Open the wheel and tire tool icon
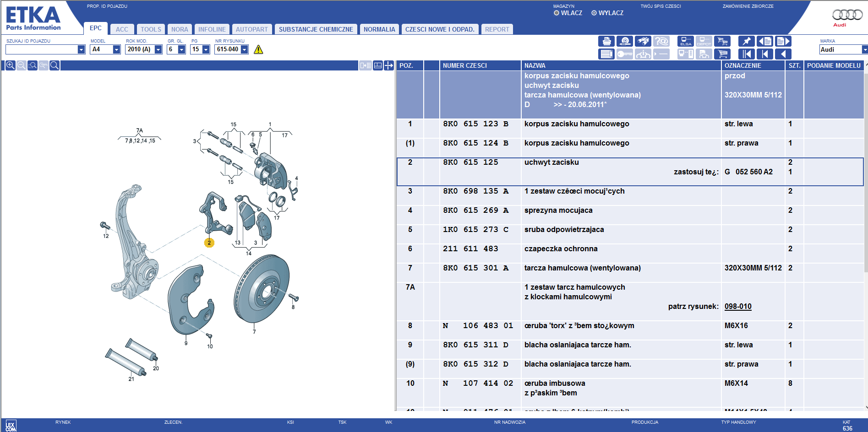 click(x=625, y=41)
